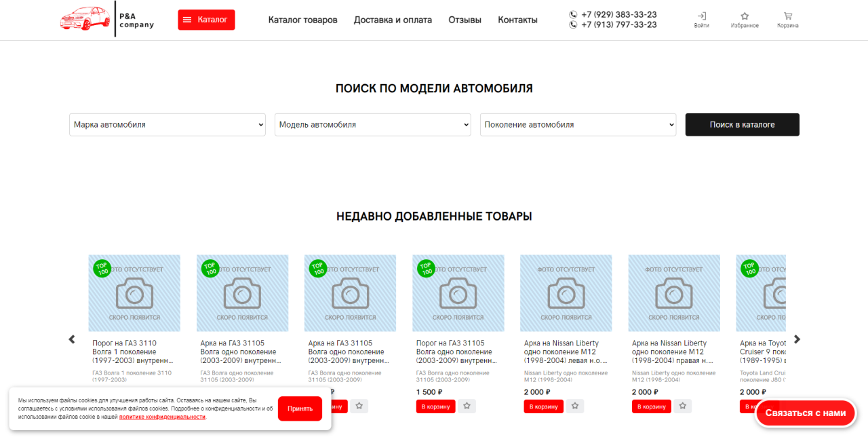The width and height of the screenshot is (868, 437).
Task: Add the 1 500 ₽ Порог ГАЗ 31105 to cart
Action: (435, 406)
